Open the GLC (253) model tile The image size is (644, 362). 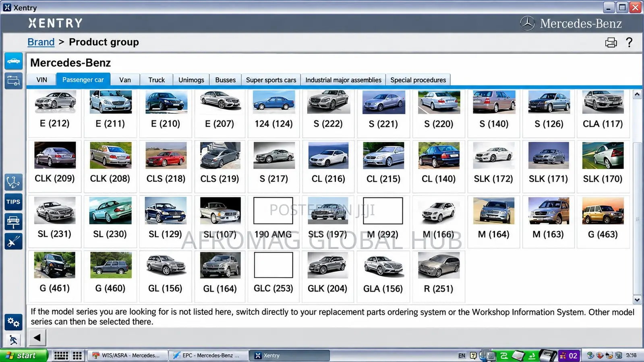273,276
